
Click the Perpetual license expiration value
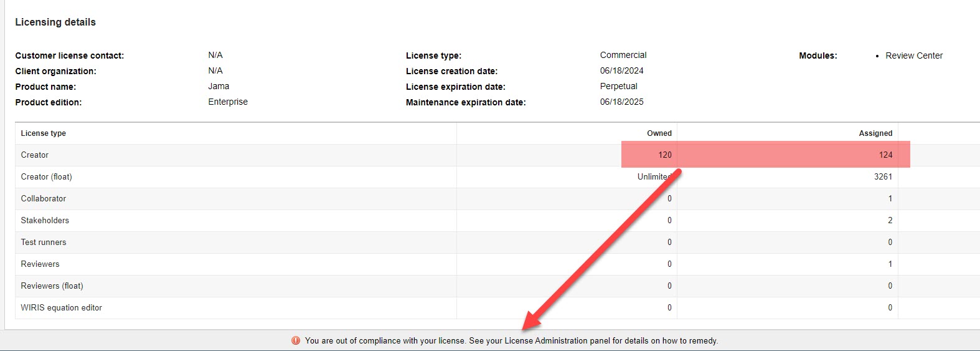[x=618, y=86]
